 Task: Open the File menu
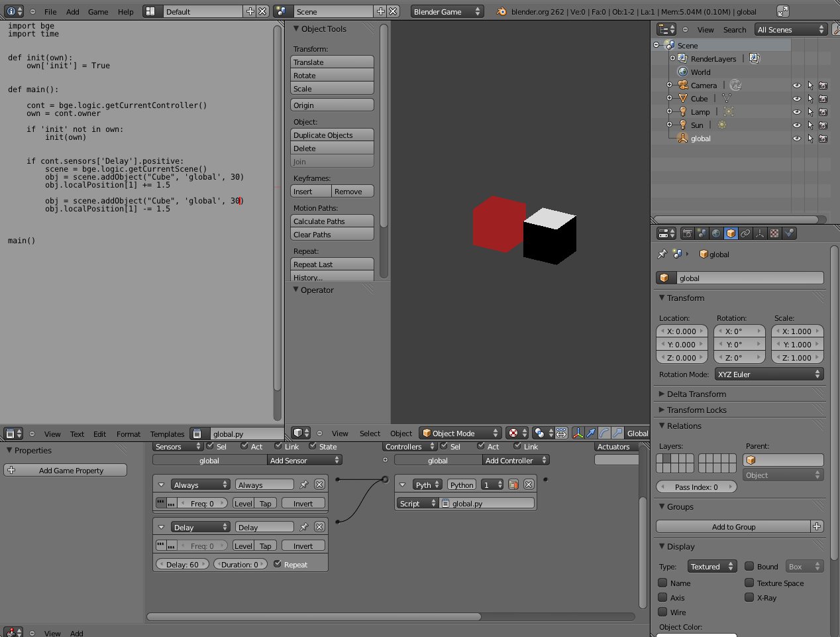pyautogui.click(x=50, y=11)
